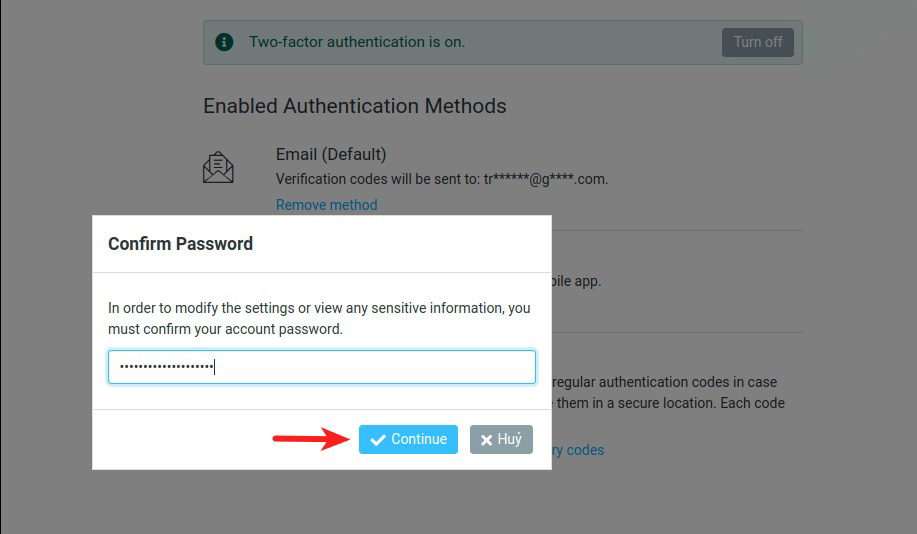Click the password confirmation instruction text
Image resolution: width=917 pixels, height=534 pixels.
pos(319,318)
